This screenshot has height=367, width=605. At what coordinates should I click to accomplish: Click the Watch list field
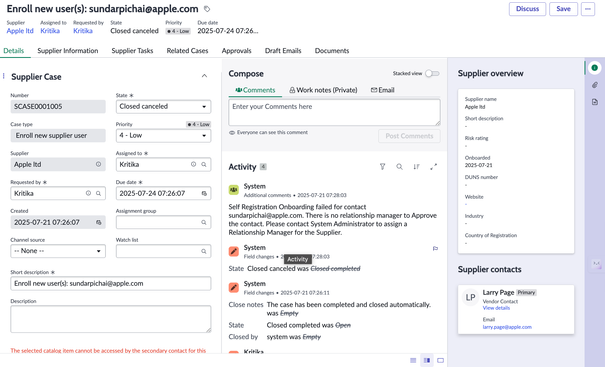coord(163,251)
